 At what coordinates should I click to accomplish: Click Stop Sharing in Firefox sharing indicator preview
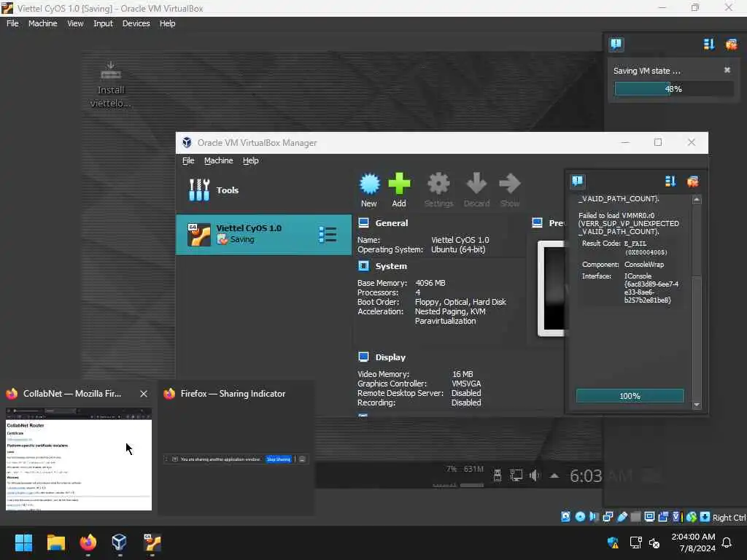click(278, 459)
